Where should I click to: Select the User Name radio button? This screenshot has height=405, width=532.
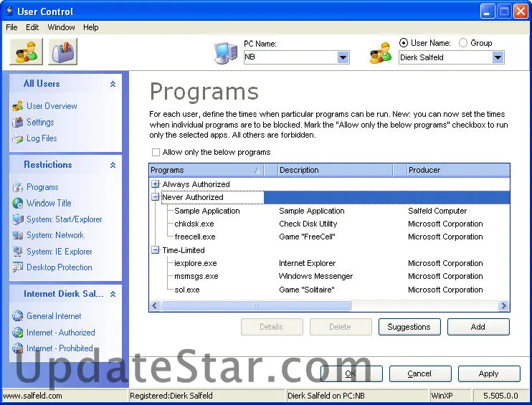coord(404,43)
